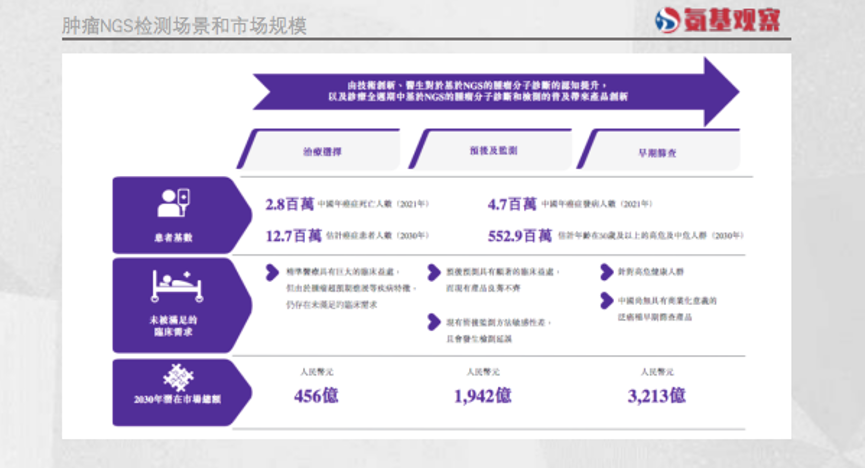Screen dimensions: 866x468
Task: Click the 患者基數 row label
Action: click(174, 238)
